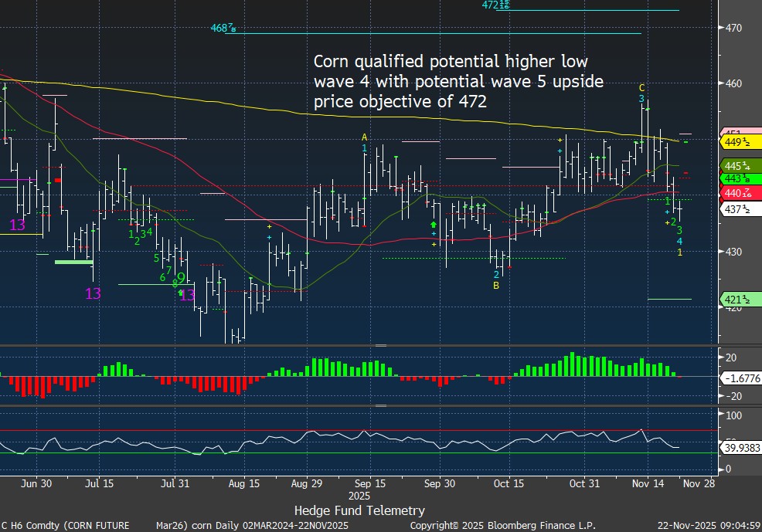Screen dimensions: 762x532
Task: Click the yellow 449 1/2 price tag
Action: pyautogui.click(x=740, y=142)
